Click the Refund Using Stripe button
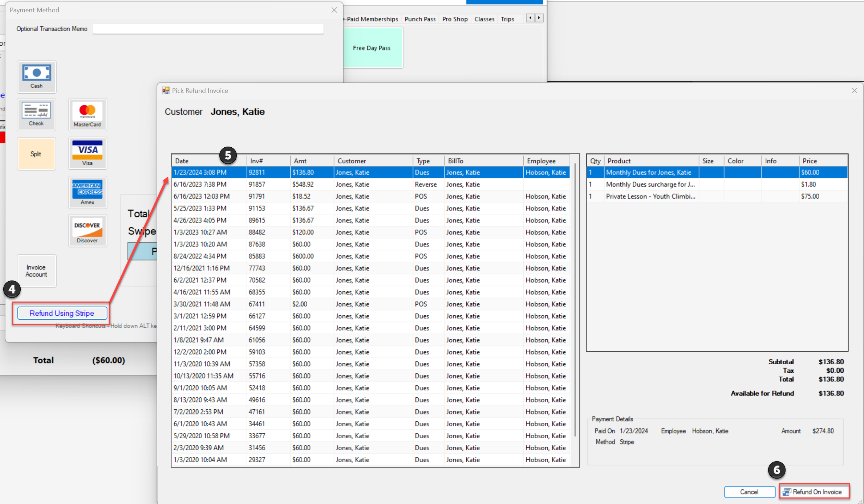This screenshot has width=864, height=504. point(62,313)
